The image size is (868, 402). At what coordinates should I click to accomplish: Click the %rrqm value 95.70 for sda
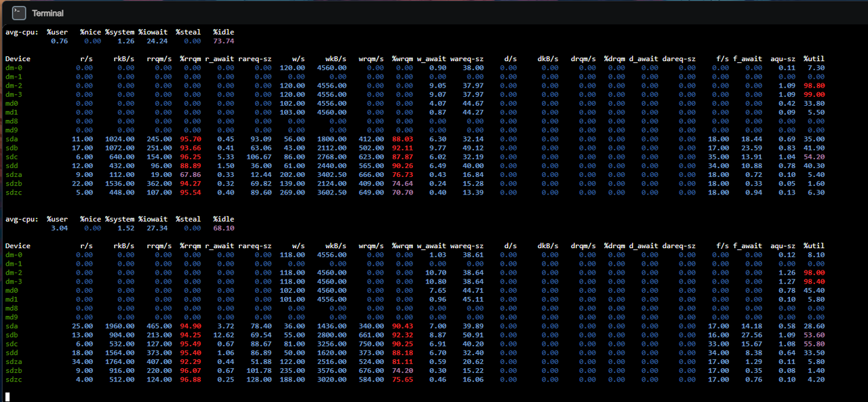point(191,139)
